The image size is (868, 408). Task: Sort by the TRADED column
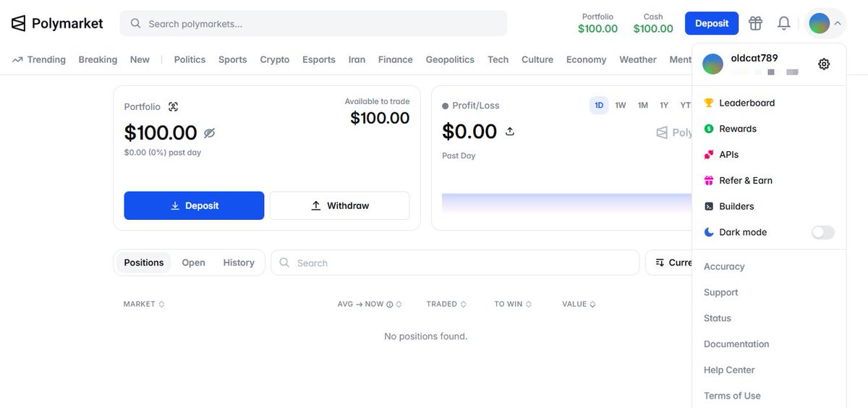(446, 305)
